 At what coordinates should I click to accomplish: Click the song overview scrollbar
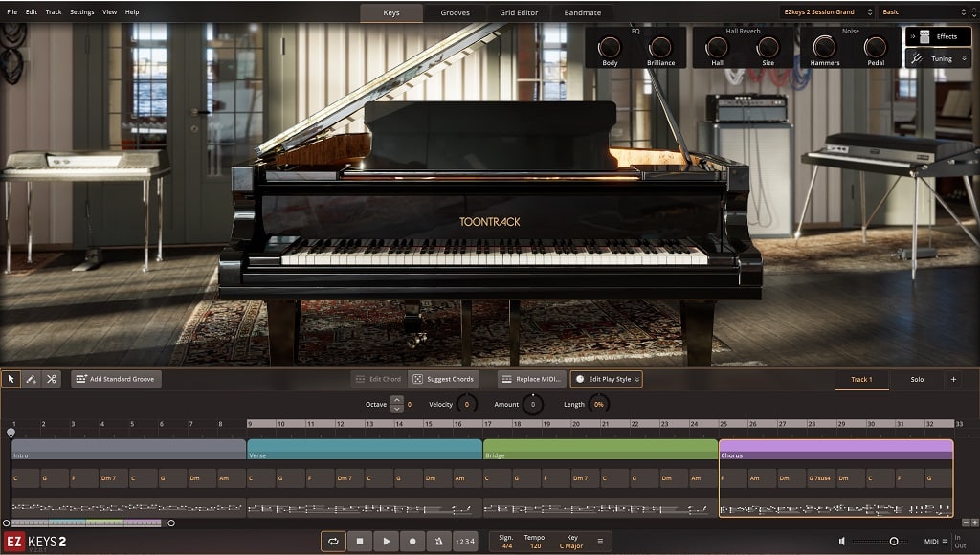[85, 523]
